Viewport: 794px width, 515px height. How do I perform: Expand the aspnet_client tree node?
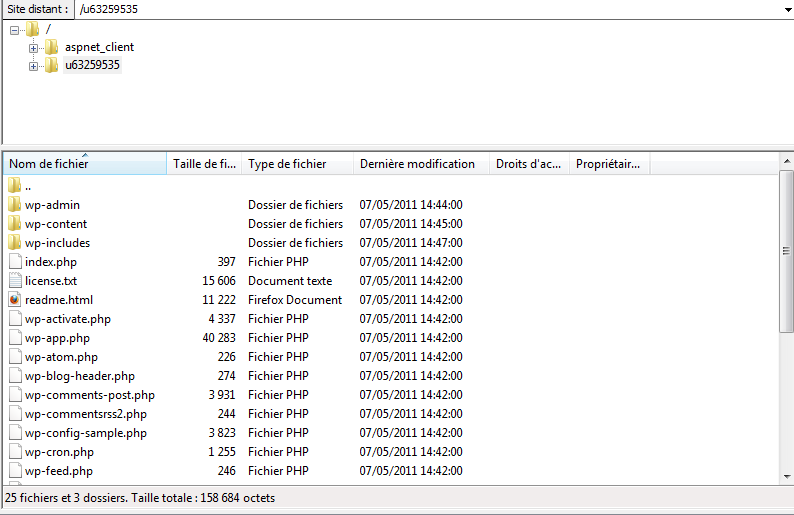pos(33,48)
